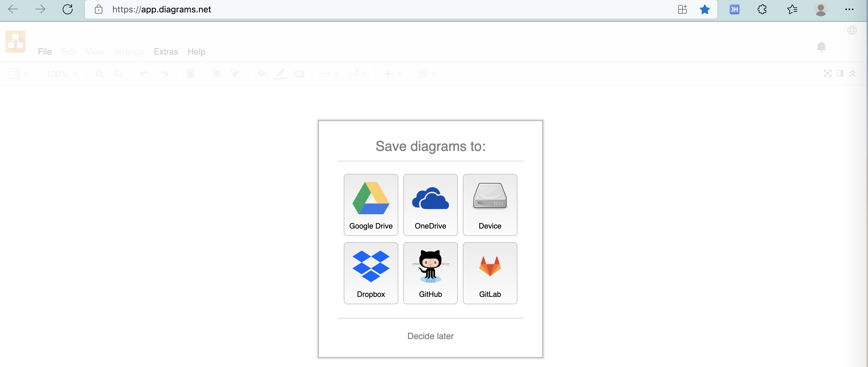Viewport: 868px width, 367px height.
Task: Click the To Back icon
Action: 235,74
